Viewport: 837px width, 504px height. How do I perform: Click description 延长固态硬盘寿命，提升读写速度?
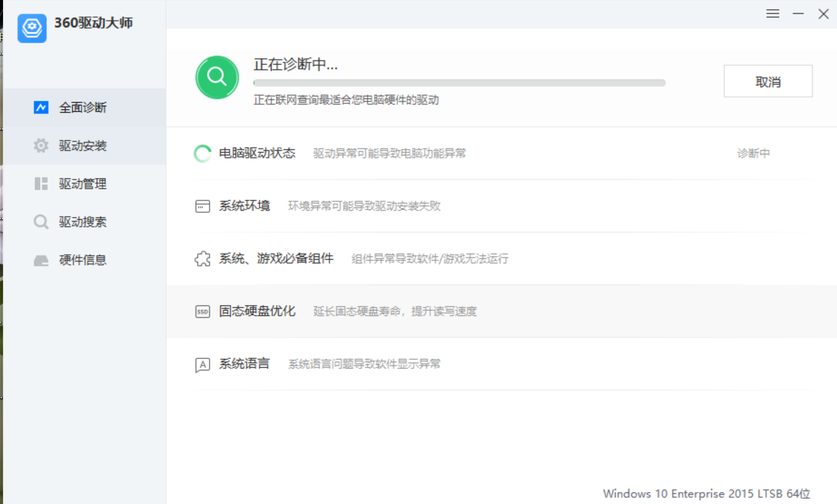395,312
